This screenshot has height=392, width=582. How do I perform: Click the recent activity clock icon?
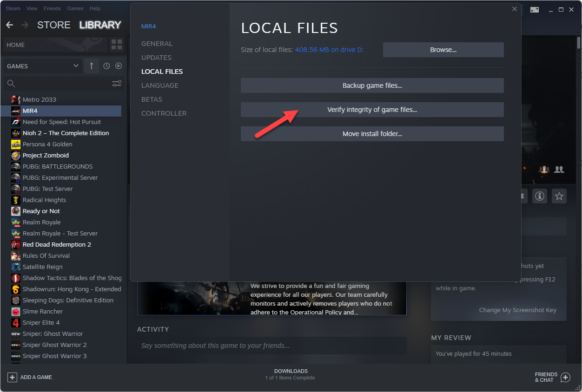tap(106, 66)
